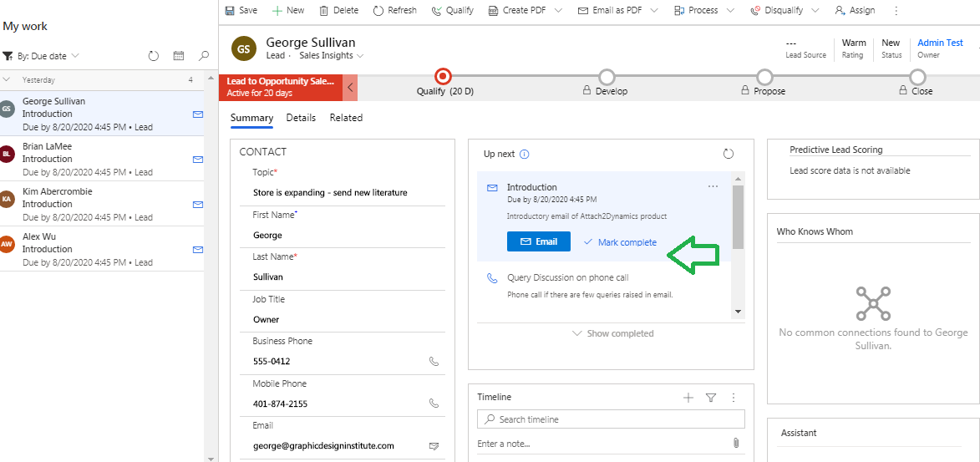Click the Up next info icon
The image size is (980, 462).
click(525, 154)
